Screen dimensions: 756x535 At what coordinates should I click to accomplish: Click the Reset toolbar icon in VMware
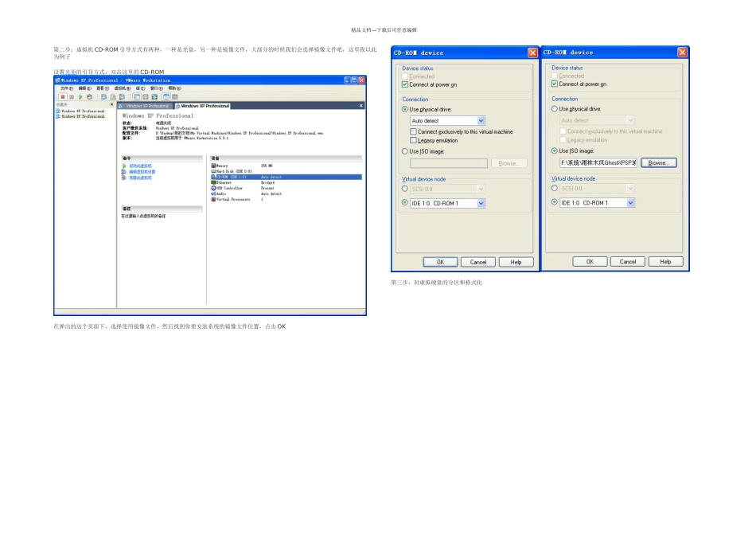[90, 97]
